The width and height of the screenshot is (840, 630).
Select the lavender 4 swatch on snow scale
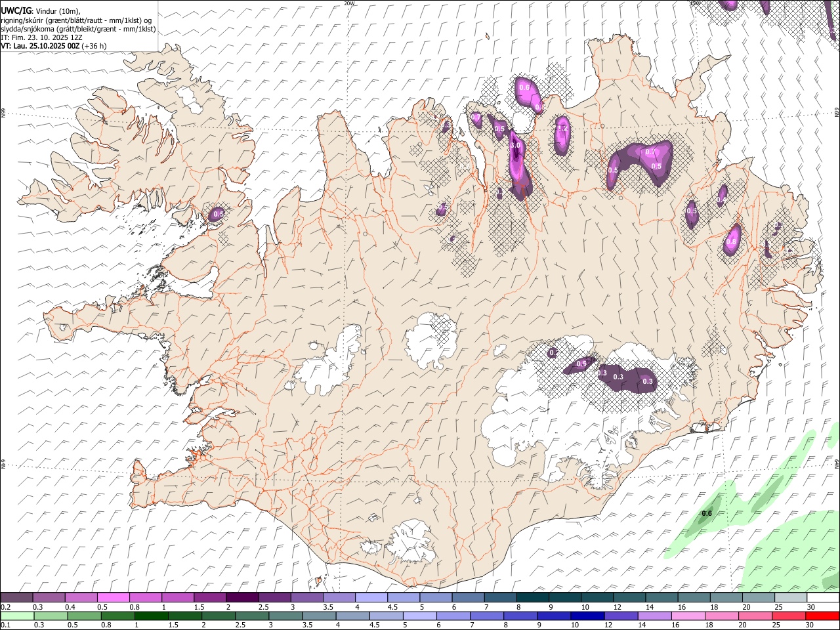pos(371,597)
